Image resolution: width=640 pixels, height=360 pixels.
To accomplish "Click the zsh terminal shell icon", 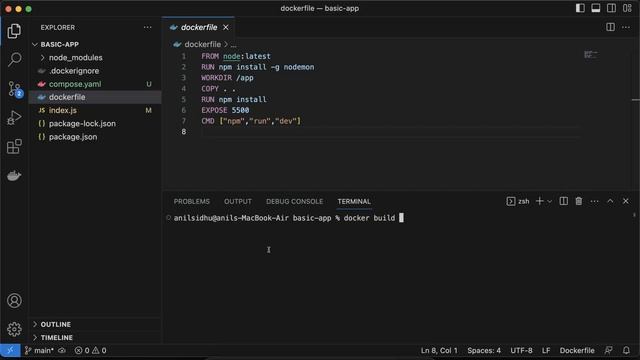I will (x=511, y=201).
